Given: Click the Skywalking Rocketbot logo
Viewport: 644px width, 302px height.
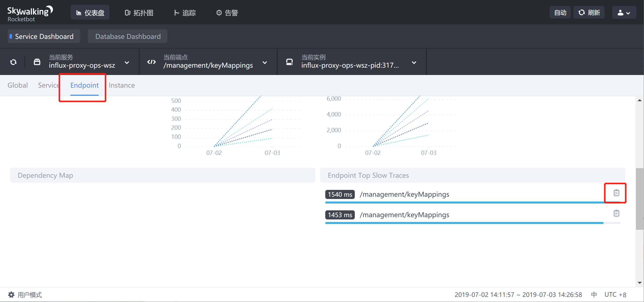Looking at the screenshot, I should [x=30, y=13].
